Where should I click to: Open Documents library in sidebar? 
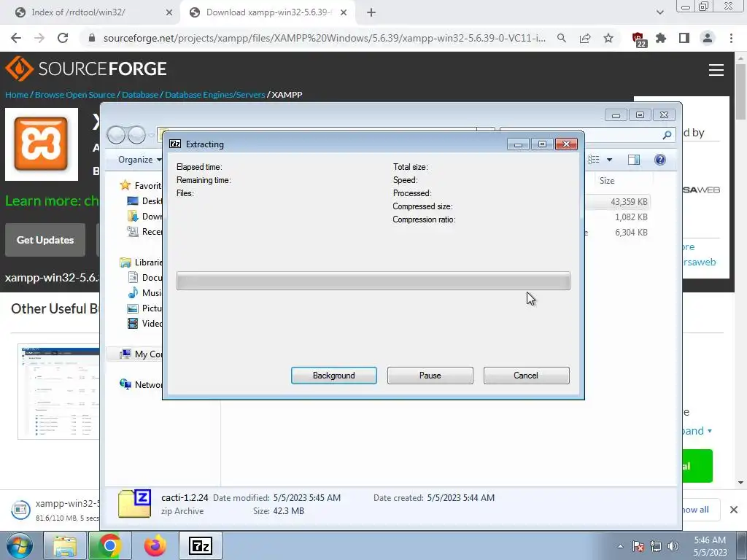coord(145,278)
